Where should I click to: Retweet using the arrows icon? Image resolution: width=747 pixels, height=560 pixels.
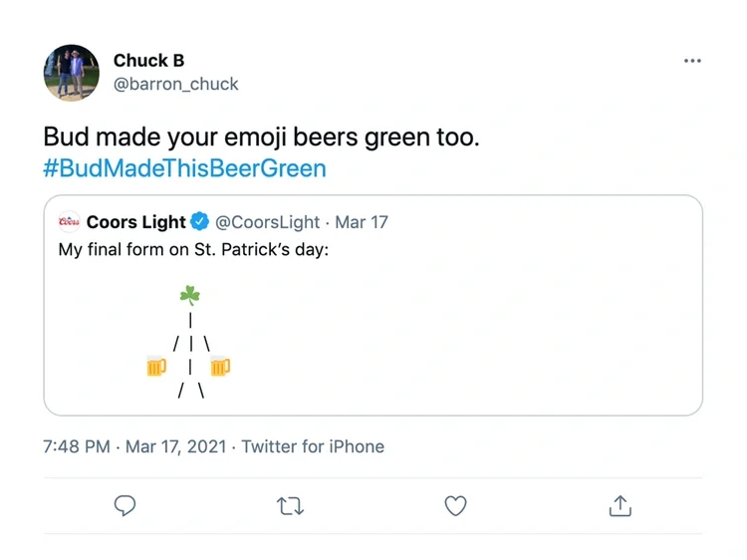pyautogui.click(x=290, y=506)
